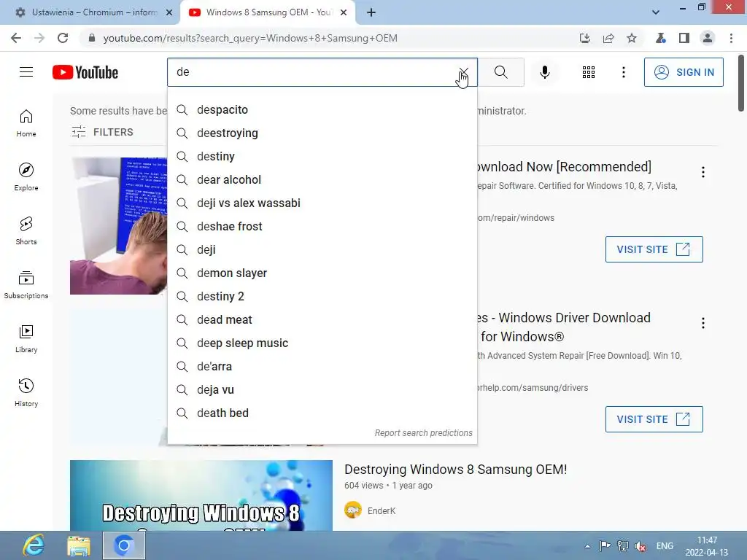Select the 'dear alcohol' suggestion
The height and width of the screenshot is (560, 747).
(x=322, y=179)
